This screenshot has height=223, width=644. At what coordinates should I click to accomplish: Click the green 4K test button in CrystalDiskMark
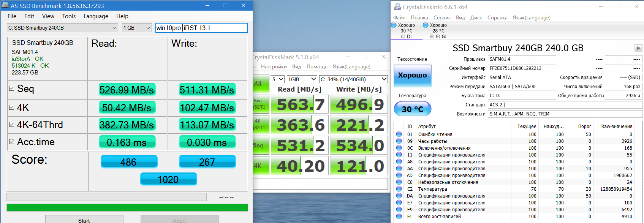[x=261, y=166]
